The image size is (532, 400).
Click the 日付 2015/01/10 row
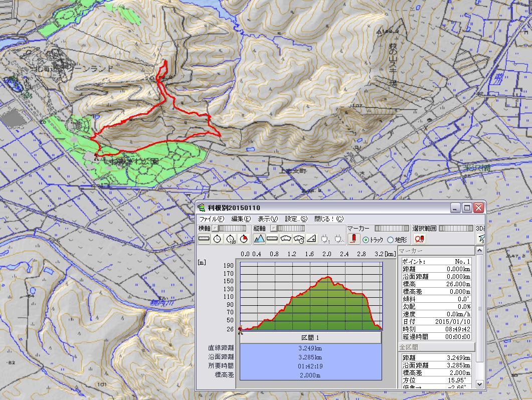(x=436, y=322)
